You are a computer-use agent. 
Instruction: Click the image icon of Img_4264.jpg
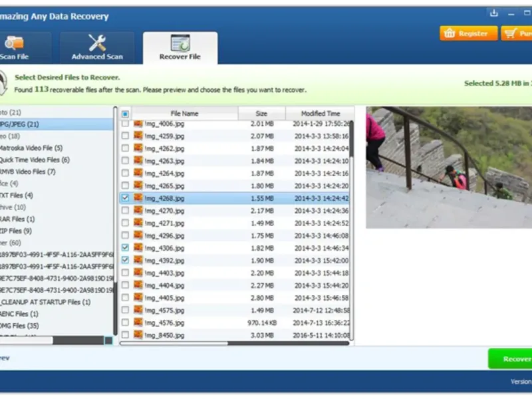click(138, 173)
